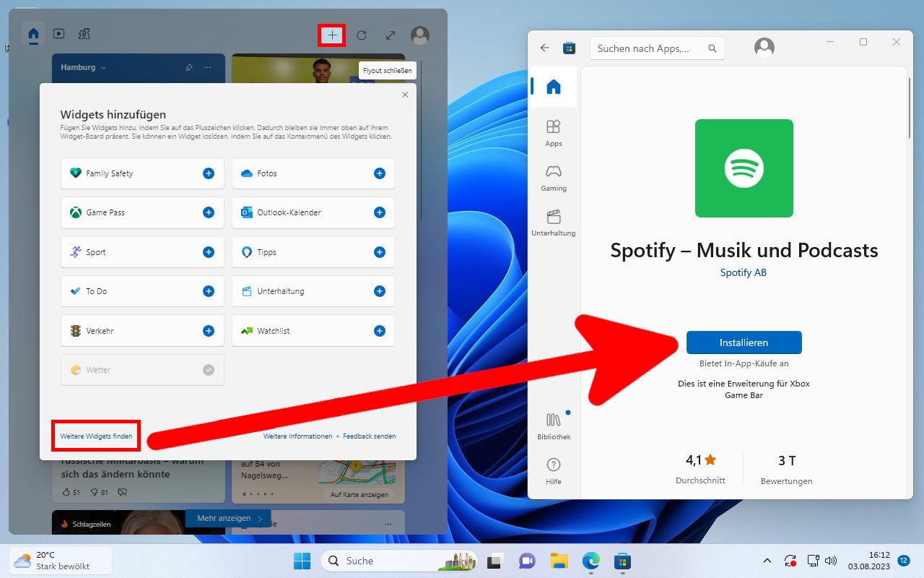Open the taskbar weather widget showing 20°C

tap(61, 561)
